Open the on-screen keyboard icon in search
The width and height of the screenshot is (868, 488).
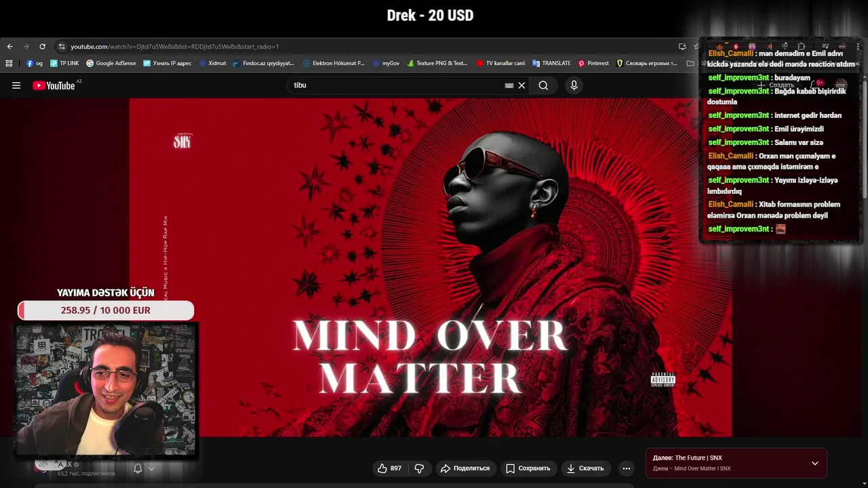click(509, 85)
